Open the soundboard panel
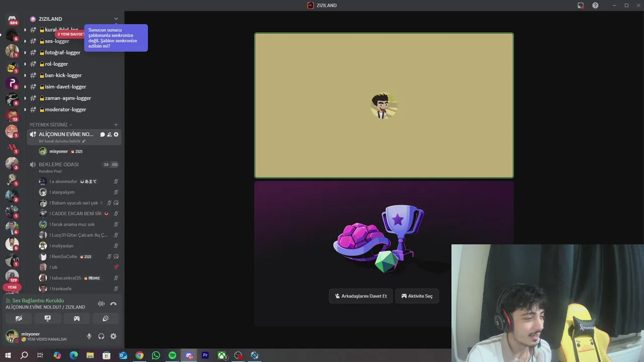The width and height of the screenshot is (644, 362). pos(106,318)
